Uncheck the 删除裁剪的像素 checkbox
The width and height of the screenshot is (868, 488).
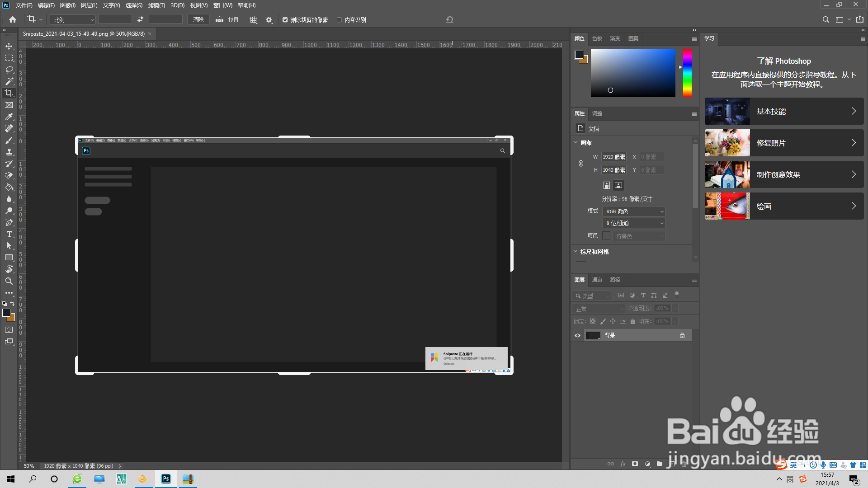point(285,20)
